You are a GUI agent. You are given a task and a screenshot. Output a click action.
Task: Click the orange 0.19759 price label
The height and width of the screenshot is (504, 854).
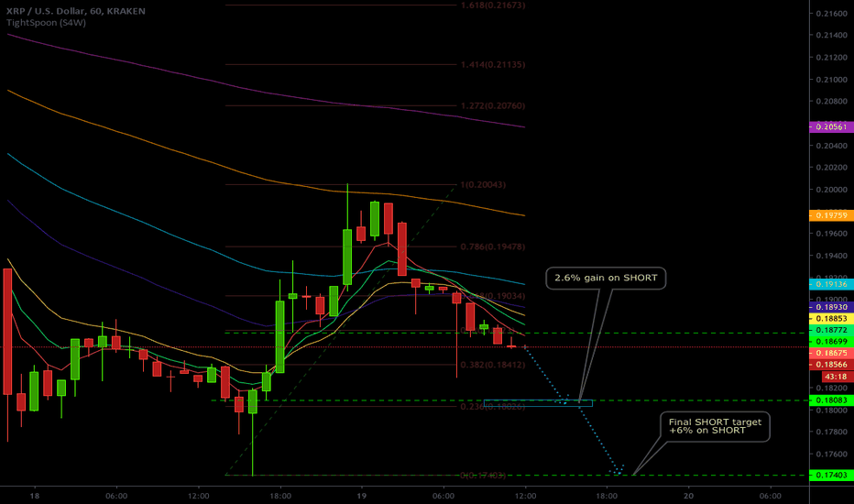pos(832,215)
